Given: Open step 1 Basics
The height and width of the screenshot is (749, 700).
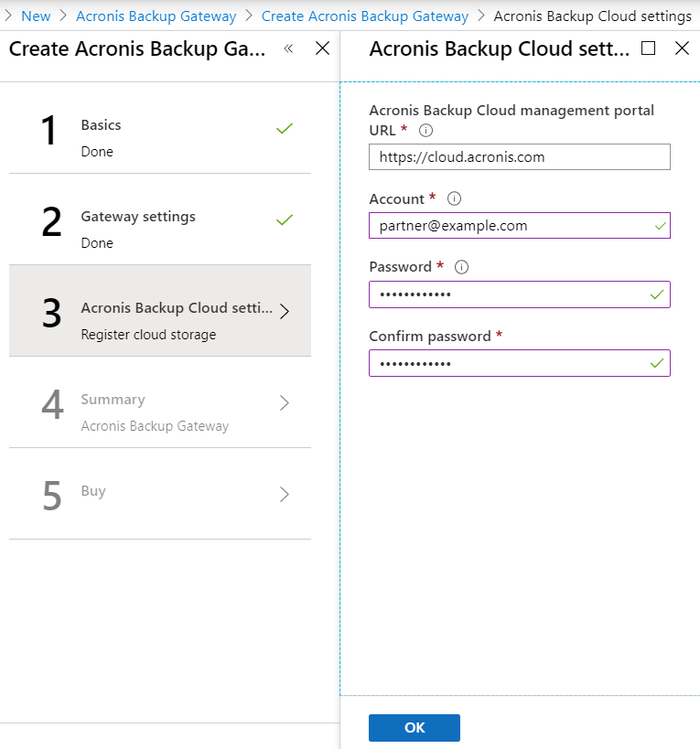Looking at the screenshot, I should click(x=160, y=127).
